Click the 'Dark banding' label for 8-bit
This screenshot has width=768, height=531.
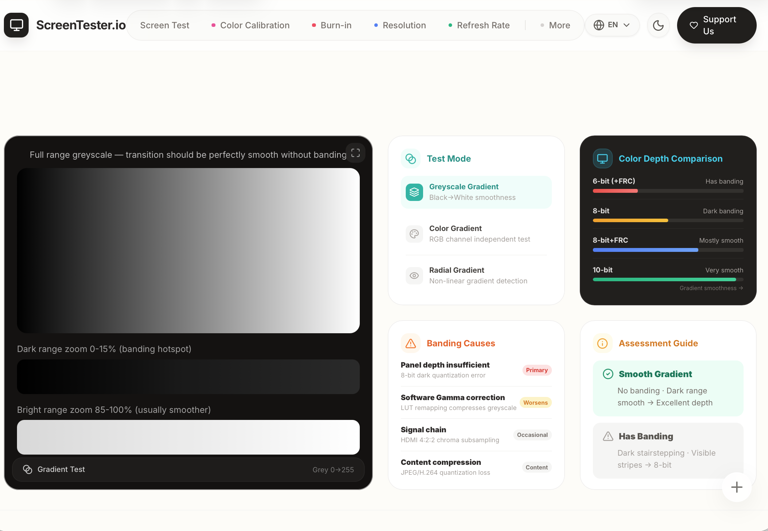tap(723, 211)
